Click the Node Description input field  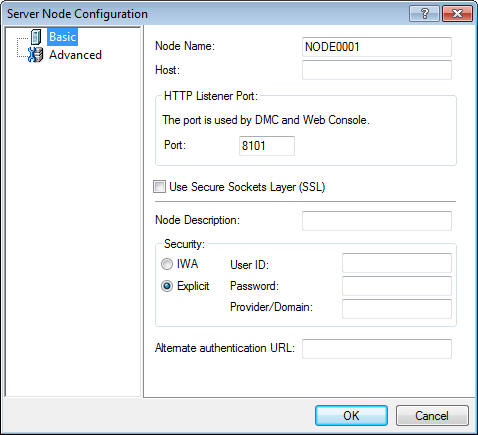pos(377,221)
